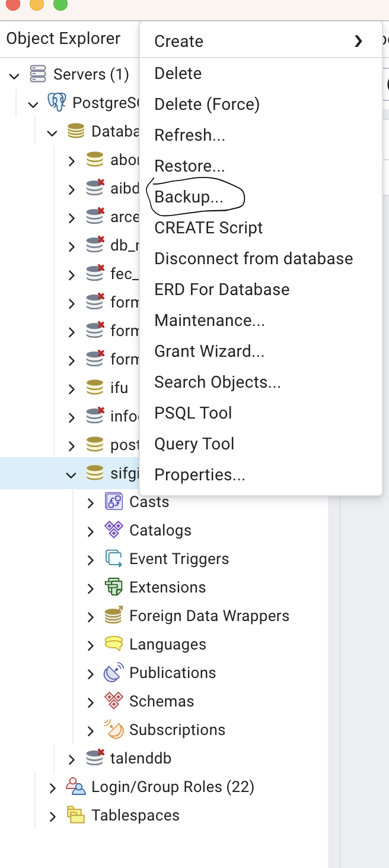The width and height of the screenshot is (389, 868).
Task: Collapse the Servers (1) tree node
Action: click(14, 75)
